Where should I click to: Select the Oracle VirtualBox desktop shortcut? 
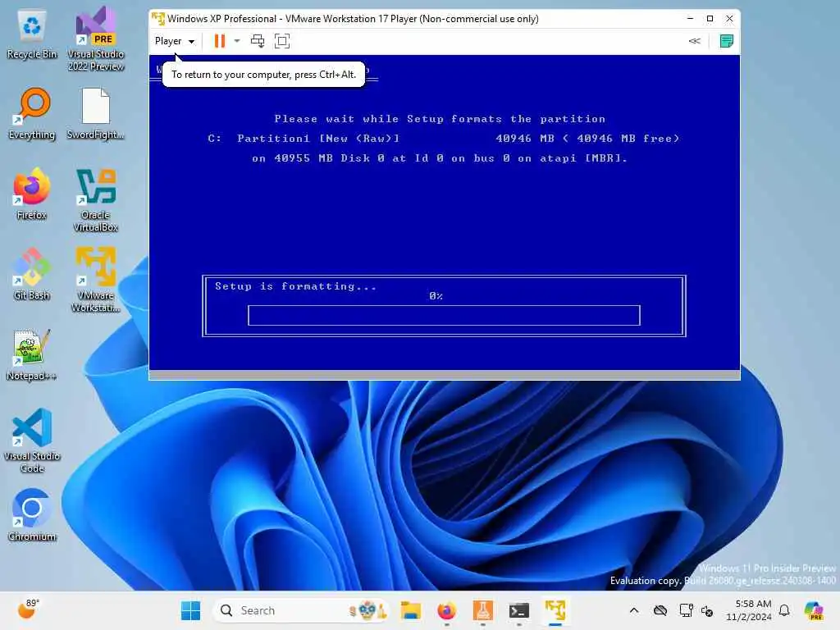click(x=96, y=200)
